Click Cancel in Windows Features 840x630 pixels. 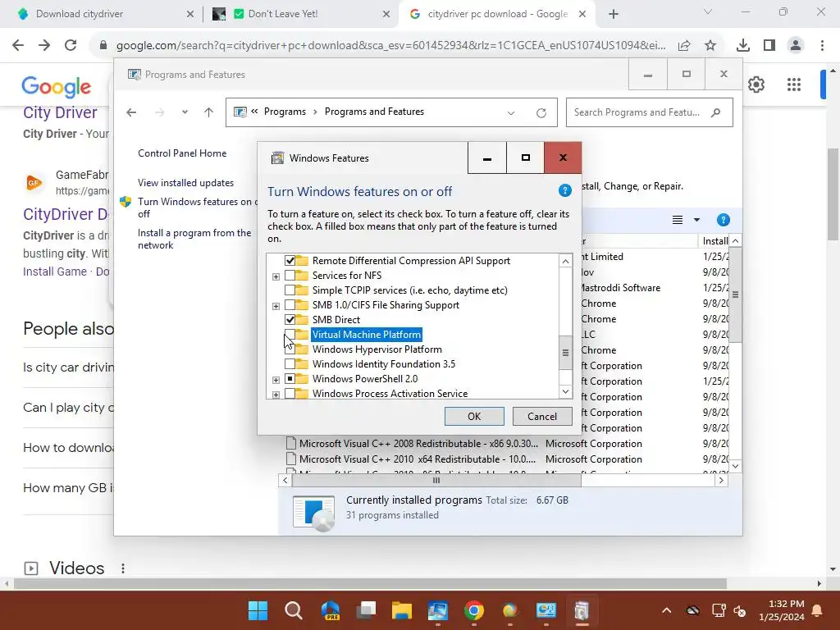[542, 416]
